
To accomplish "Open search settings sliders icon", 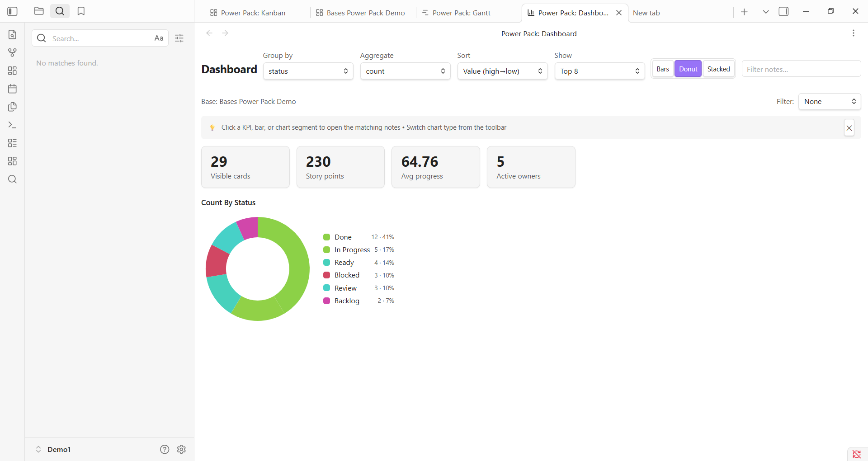I will coord(179,38).
